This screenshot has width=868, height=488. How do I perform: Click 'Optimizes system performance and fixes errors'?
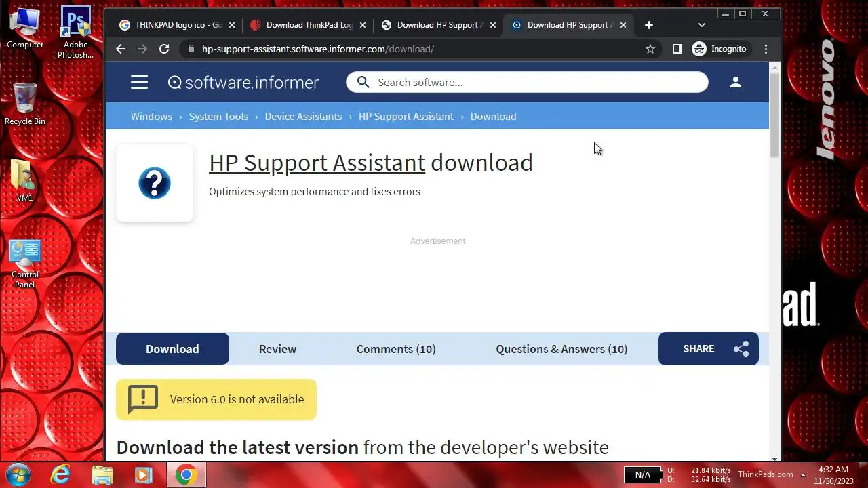tap(315, 192)
